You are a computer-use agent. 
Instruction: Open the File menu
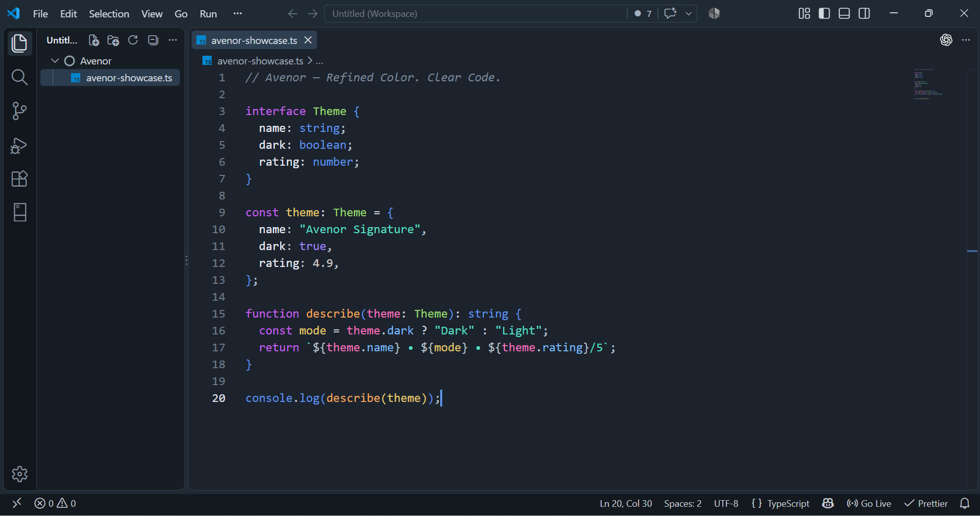[40, 14]
